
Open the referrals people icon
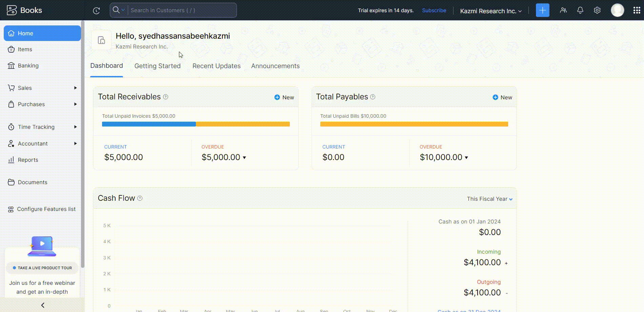point(563,10)
